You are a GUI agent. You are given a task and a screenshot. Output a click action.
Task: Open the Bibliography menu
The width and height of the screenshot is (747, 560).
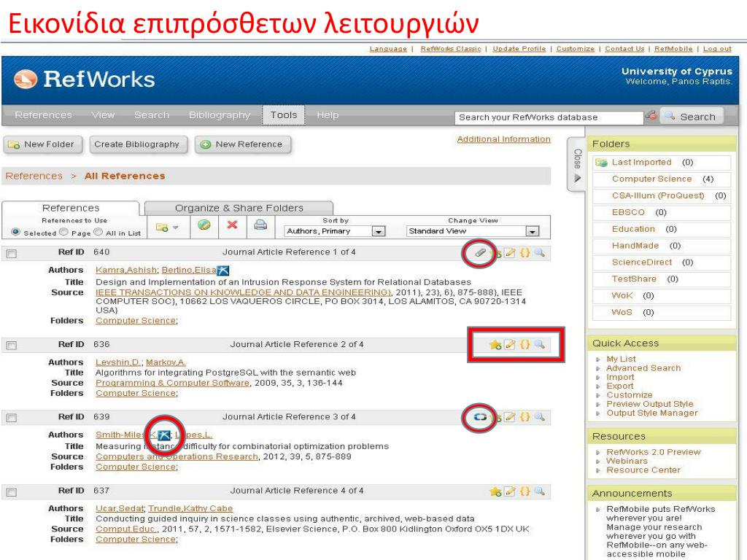point(219,115)
